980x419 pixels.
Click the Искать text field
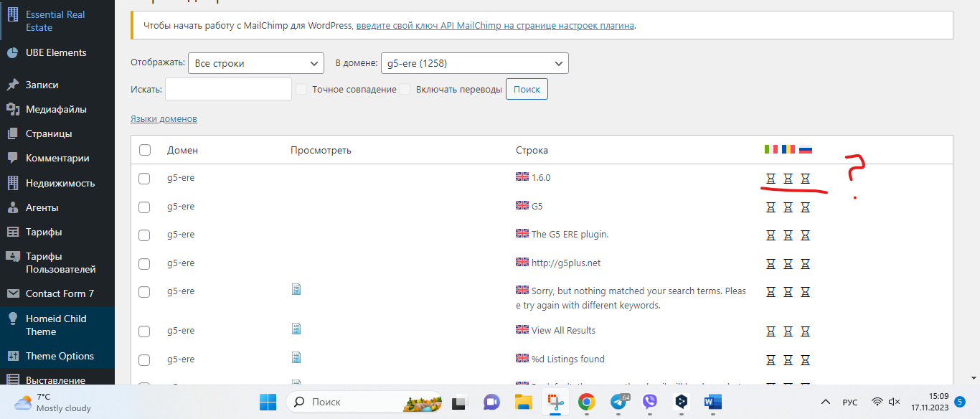(228, 89)
